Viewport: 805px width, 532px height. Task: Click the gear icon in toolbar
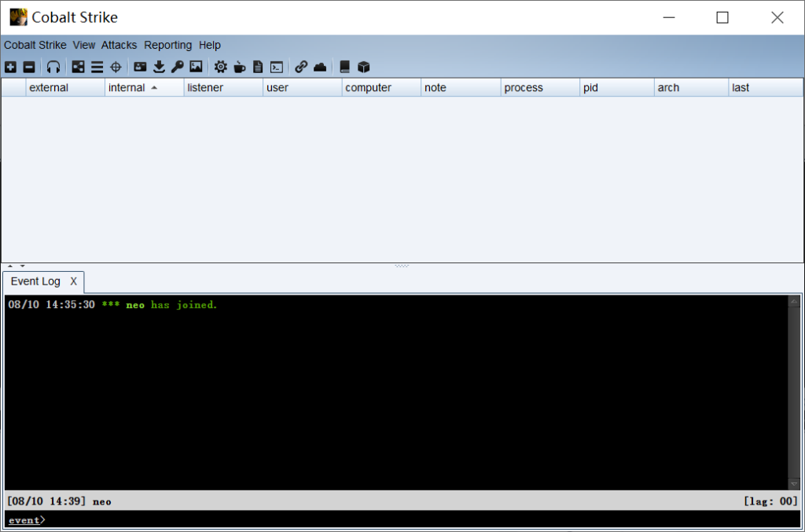220,68
